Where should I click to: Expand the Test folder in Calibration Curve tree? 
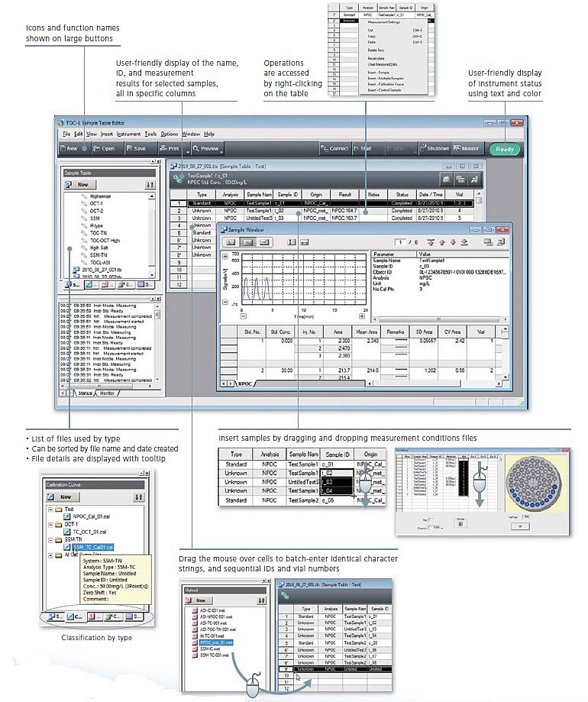pyautogui.click(x=49, y=508)
